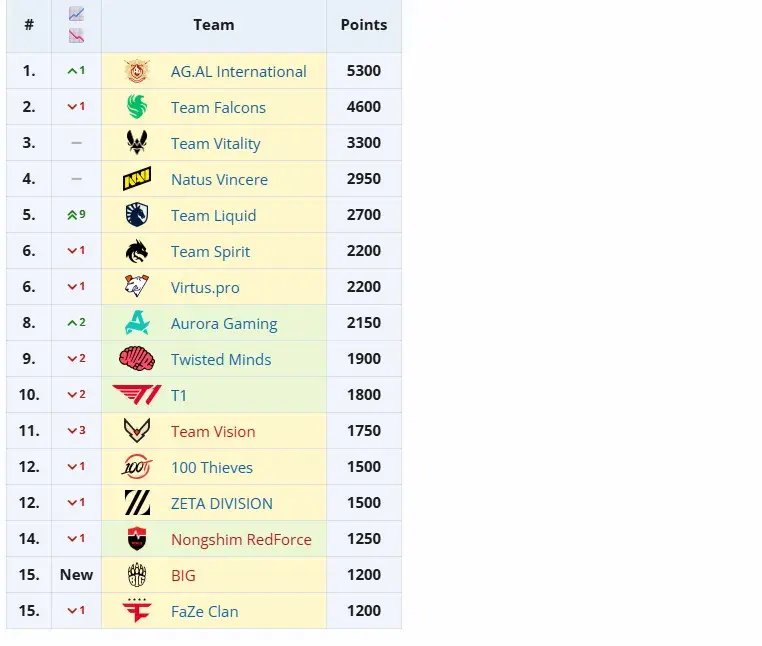The height and width of the screenshot is (646, 762).
Task: Click the 2950 points cell
Action: [364, 179]
